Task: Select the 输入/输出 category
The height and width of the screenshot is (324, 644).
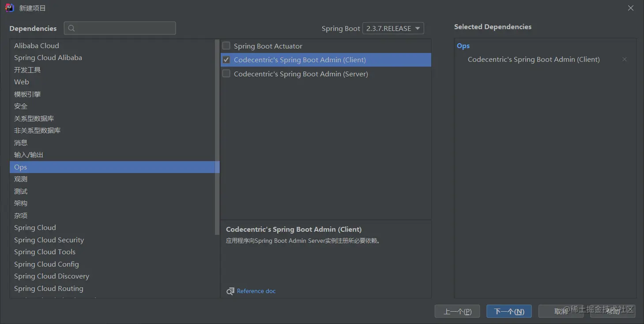Action: 113,155
